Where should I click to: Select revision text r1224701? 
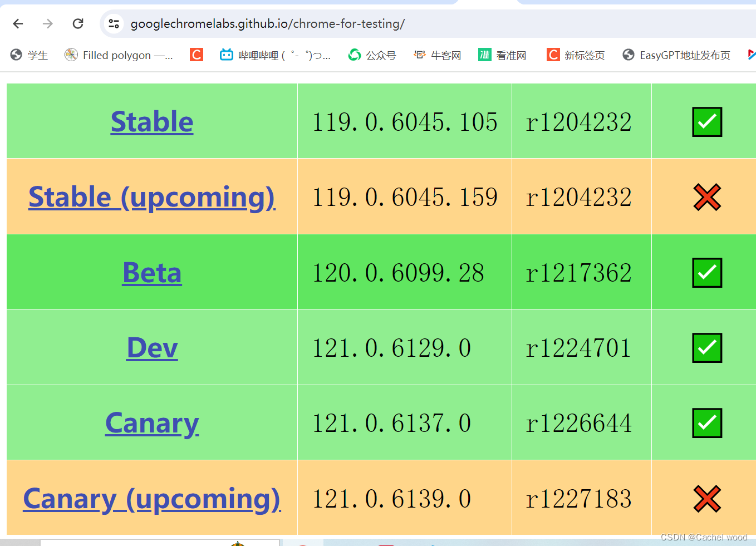pos(579,348)
